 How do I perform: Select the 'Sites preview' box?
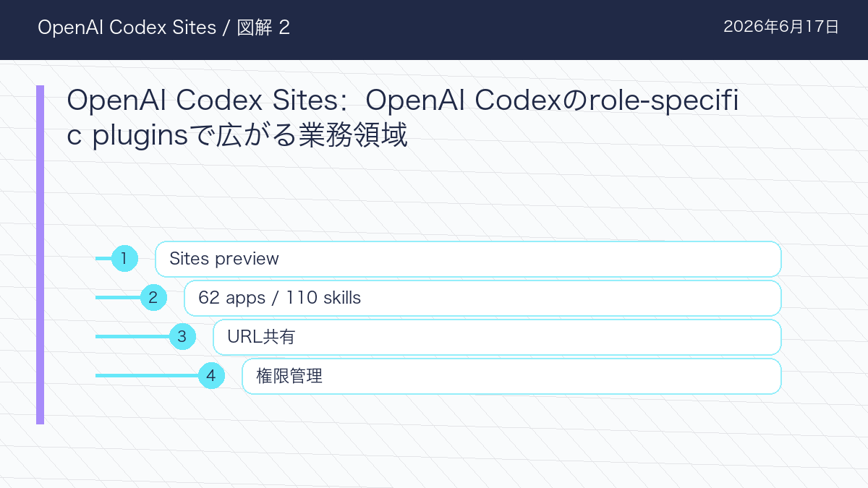click(468, 259)
